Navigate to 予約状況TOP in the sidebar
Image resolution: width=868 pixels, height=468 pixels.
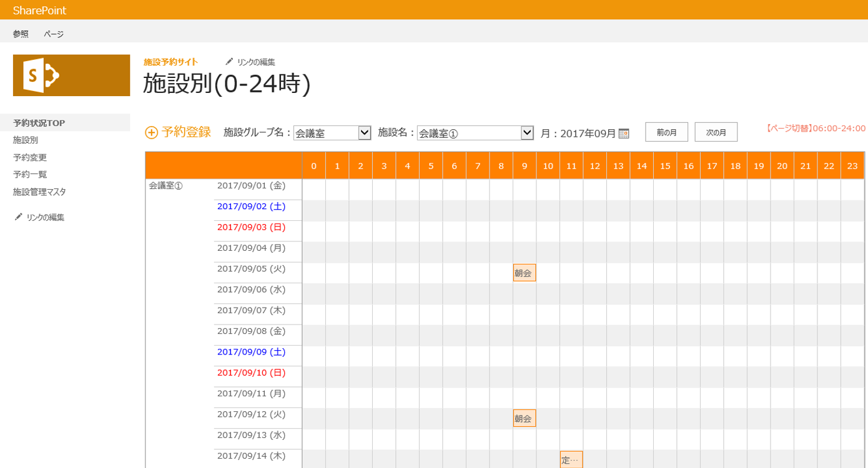pos(39,122)
